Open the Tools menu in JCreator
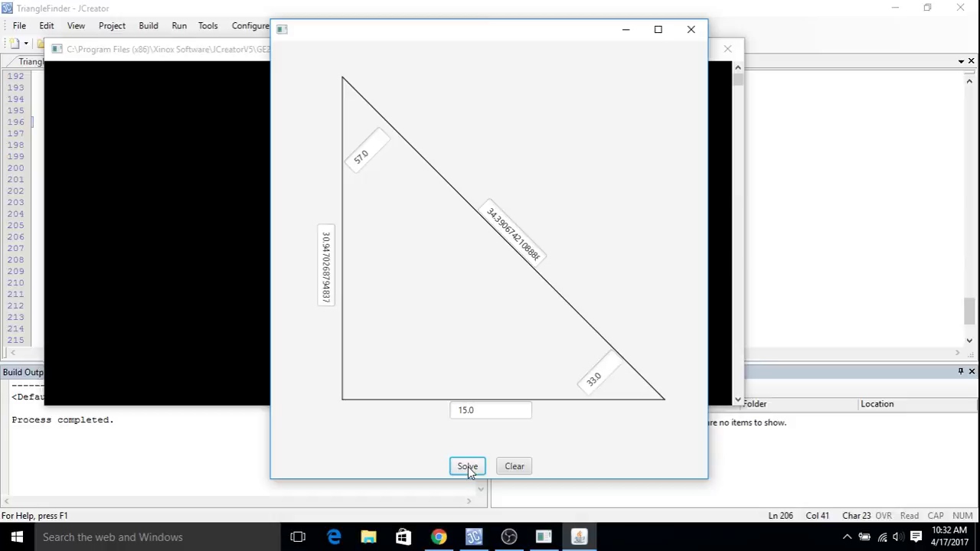Image resolution: width=980 pixels, height=551 pixels. coord(208,25)
